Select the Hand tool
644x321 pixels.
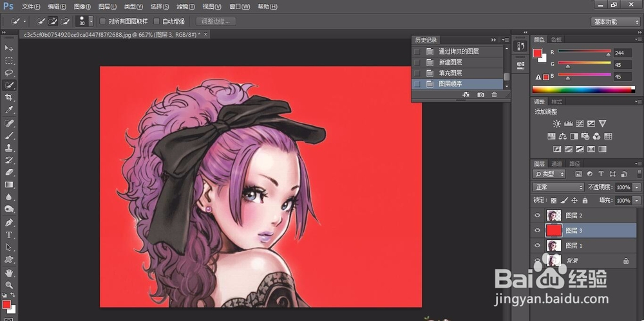8,273
